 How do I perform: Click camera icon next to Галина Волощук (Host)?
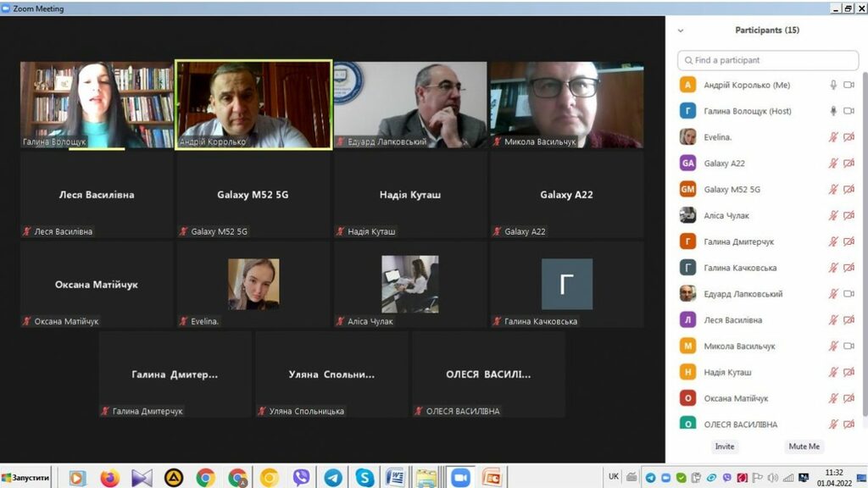(849, 111)
